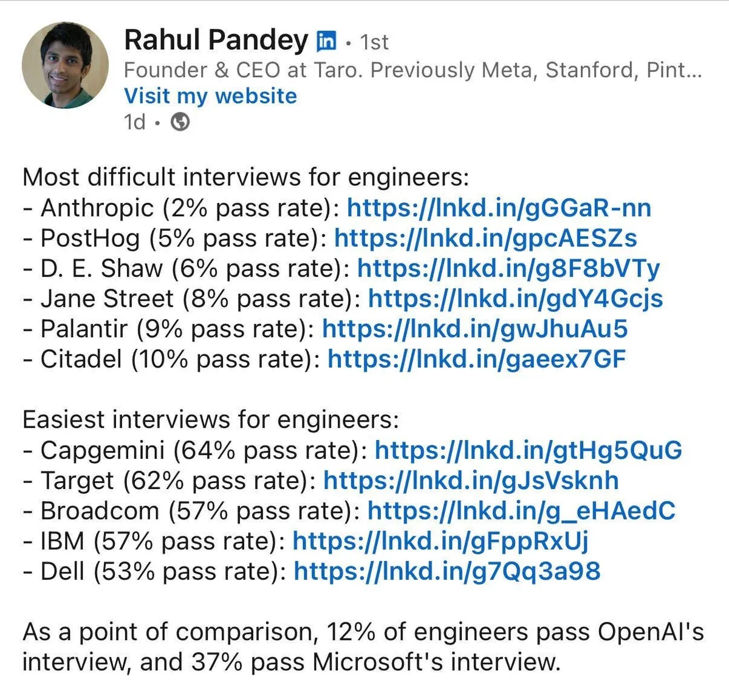Open the Visit my website link
Screen dimensions: 729x700
(210, 96)
